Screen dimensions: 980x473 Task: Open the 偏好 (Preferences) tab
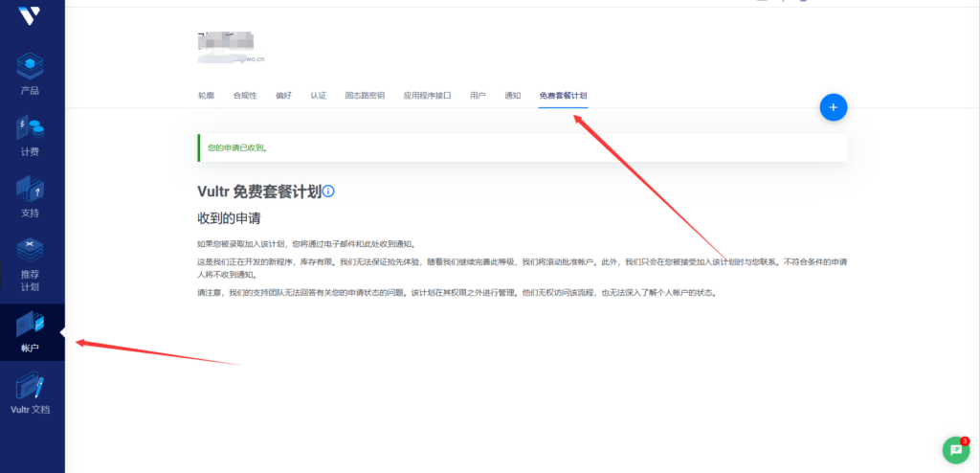pos(283,96)
